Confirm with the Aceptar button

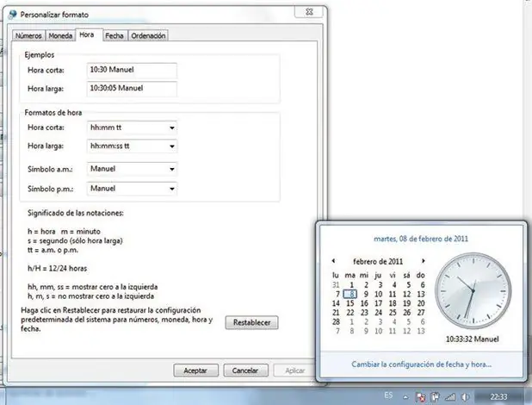coord(195,371)
